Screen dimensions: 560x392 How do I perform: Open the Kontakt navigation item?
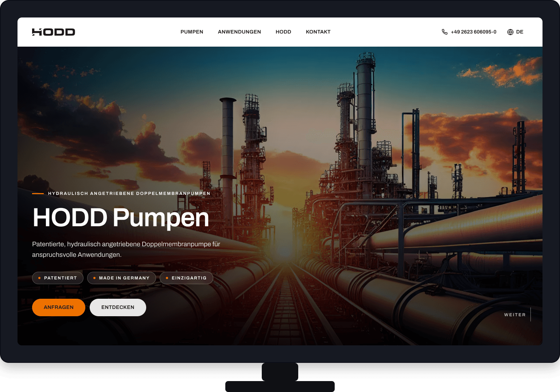[x=318, y=32]
